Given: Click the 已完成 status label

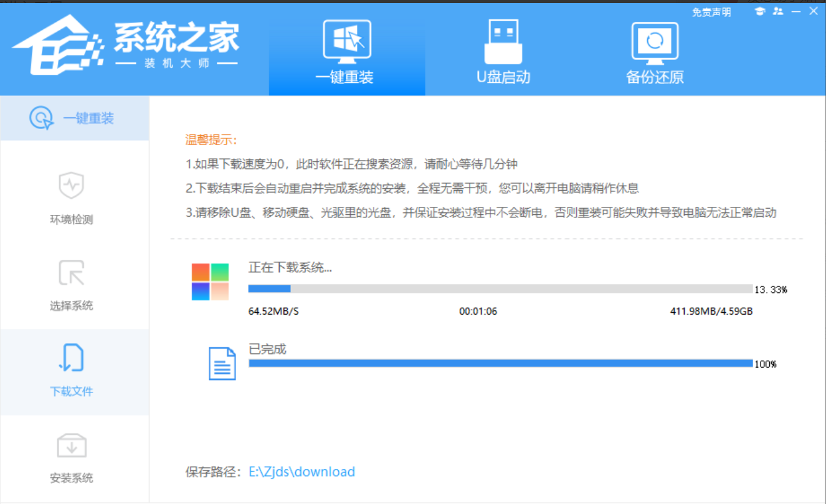Looking at the screenshot, I should point(267,349).
